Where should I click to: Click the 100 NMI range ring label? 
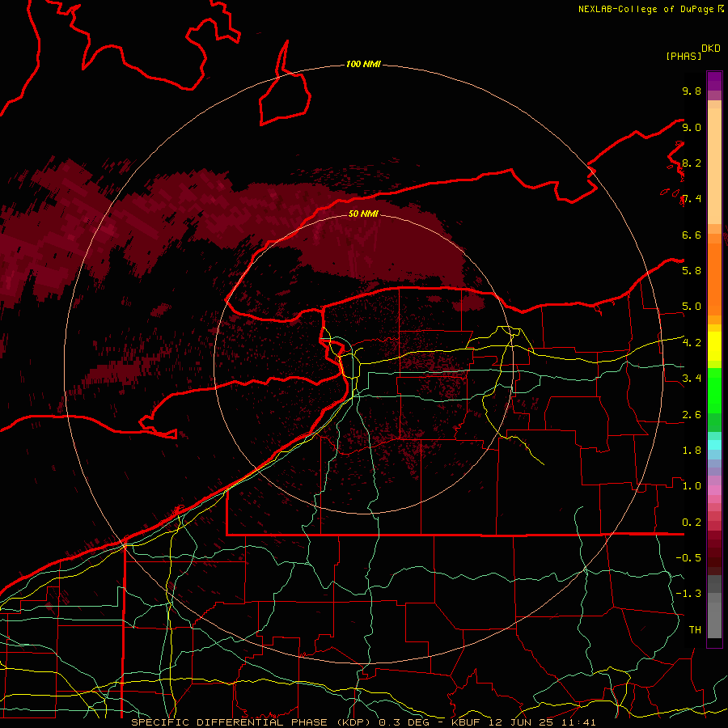[363, 64]
